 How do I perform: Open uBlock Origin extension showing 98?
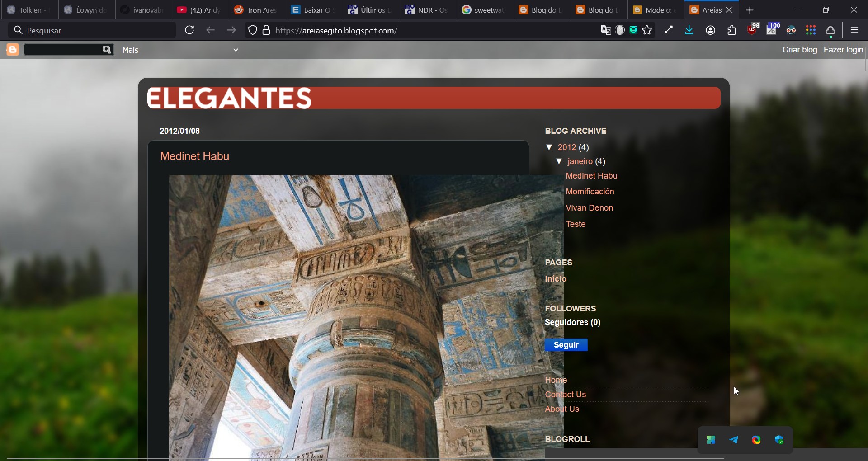pyautogui.click(x=754, y=29)
